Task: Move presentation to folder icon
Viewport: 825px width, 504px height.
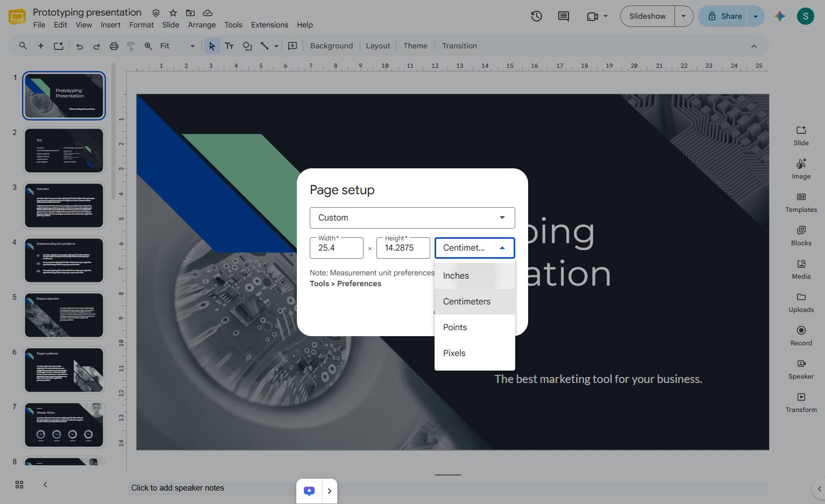Action: coord(190,12)
